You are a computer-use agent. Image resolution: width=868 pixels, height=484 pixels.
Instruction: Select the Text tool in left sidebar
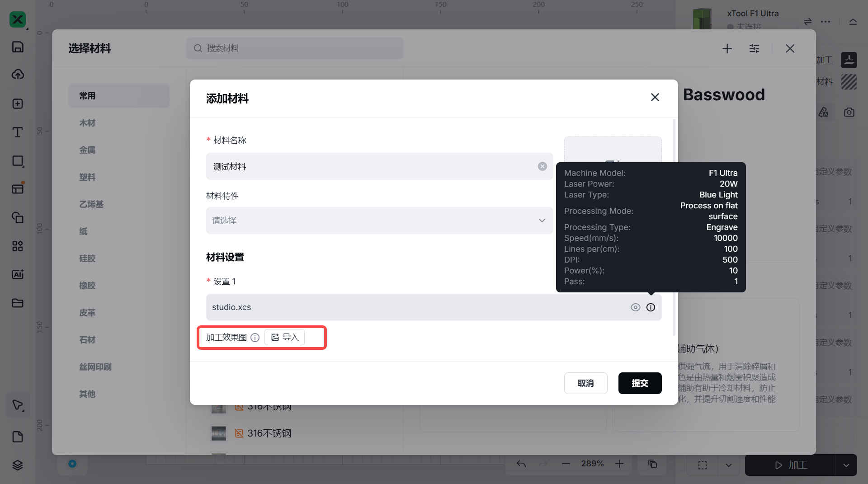18,132
